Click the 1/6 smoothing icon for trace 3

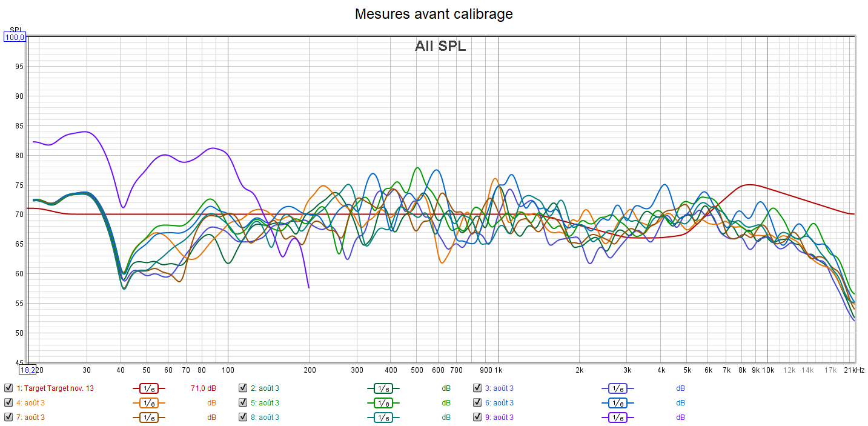click(x=617, y=388)
